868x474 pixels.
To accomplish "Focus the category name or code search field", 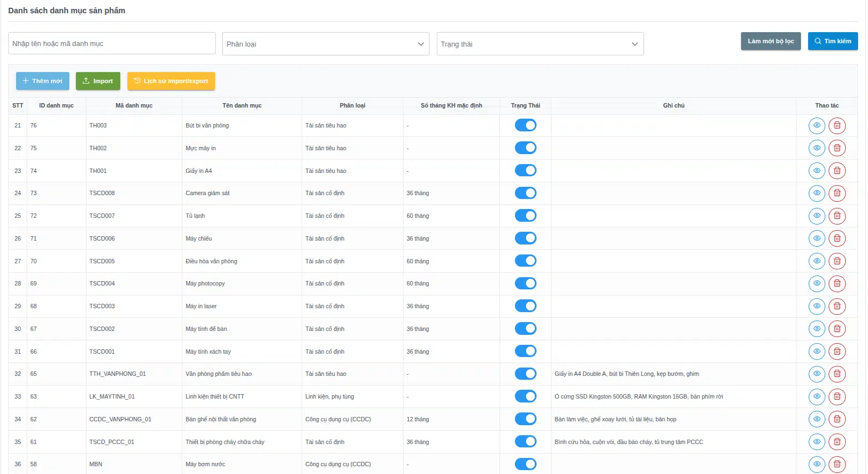I will pos(112,43).
